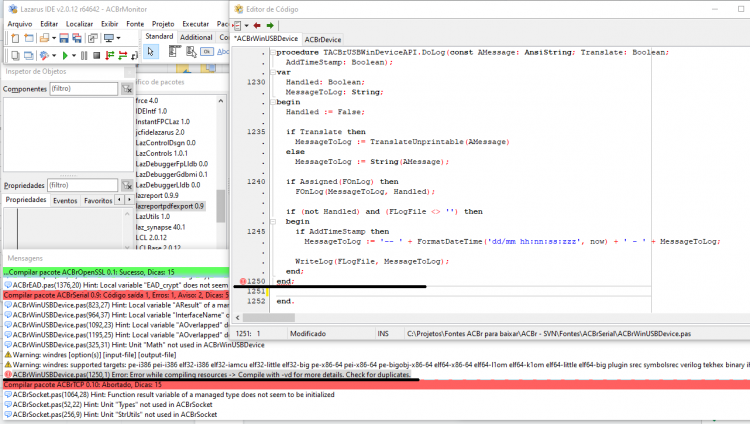The height and width of the screenshot is (424, 750).
Task: Click the Open file folder icon
Action: coord(44,38)
